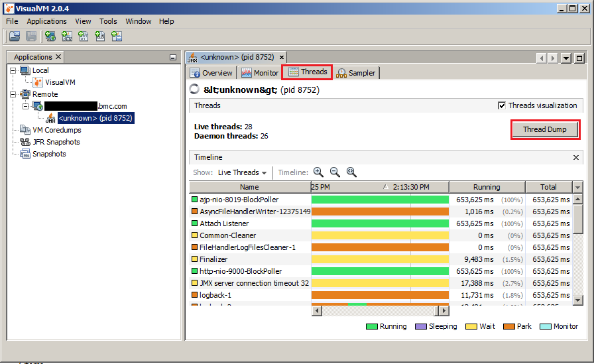Select the JMX server connection timeout 32 row
Image resolution: width=594 pixels, height=364 pixels.
381,283
